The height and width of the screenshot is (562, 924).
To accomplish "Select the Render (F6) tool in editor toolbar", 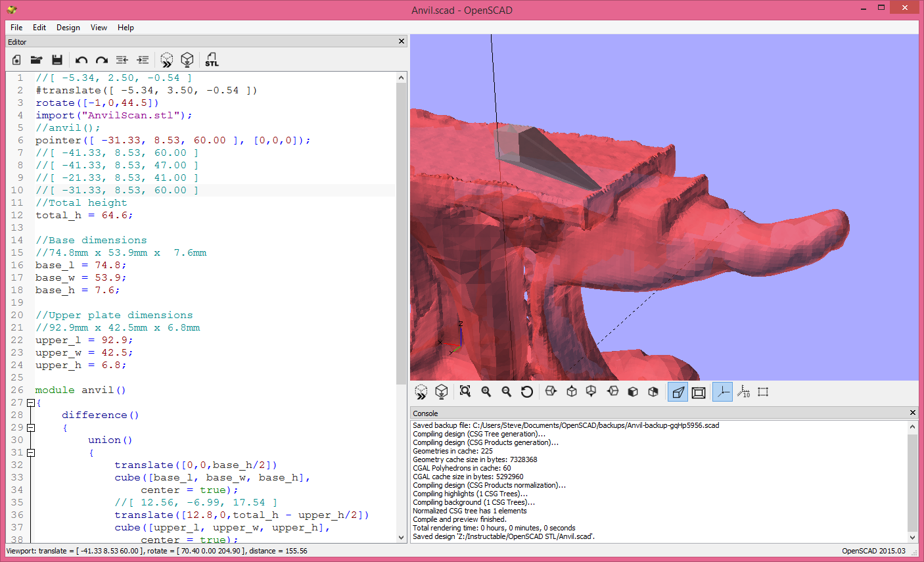I will point(187,60).
